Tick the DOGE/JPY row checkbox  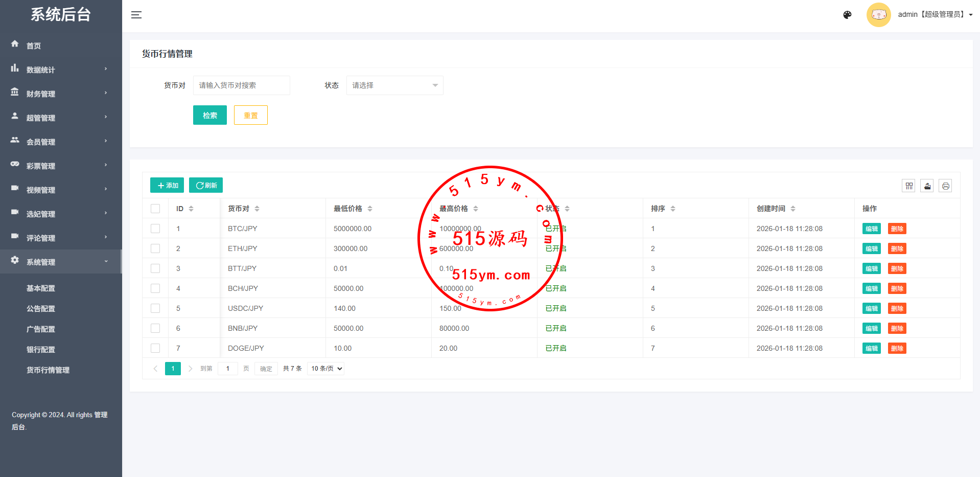coord(155,348)
